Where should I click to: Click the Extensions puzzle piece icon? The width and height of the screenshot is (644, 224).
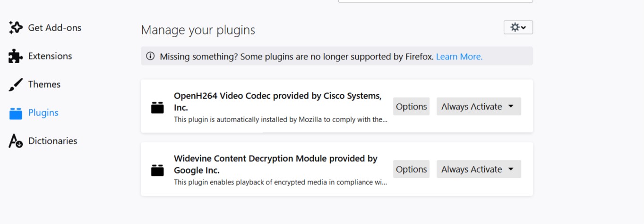pos(16,56)
